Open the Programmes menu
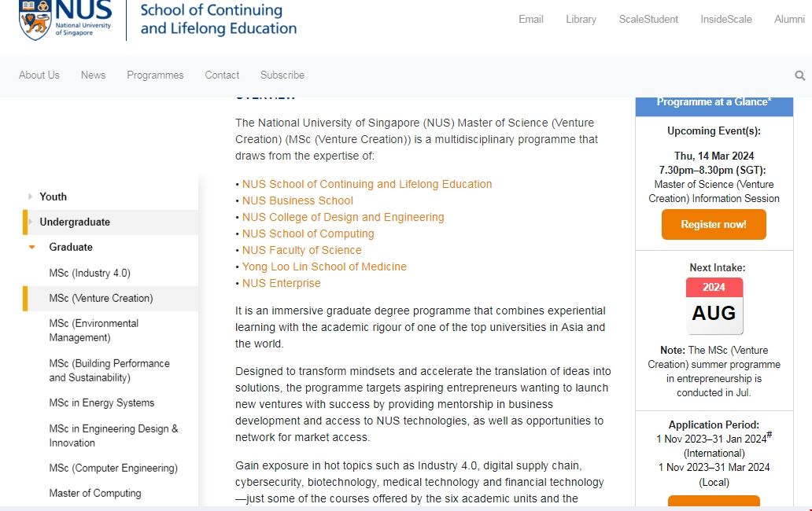Screen dimensions: 812x511 coord(155,75)
